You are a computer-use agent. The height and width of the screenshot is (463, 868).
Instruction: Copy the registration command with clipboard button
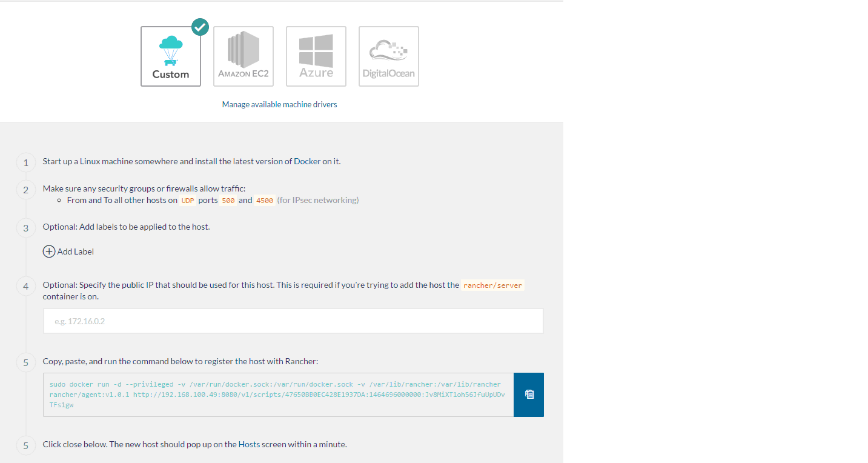tap(529, 395)
